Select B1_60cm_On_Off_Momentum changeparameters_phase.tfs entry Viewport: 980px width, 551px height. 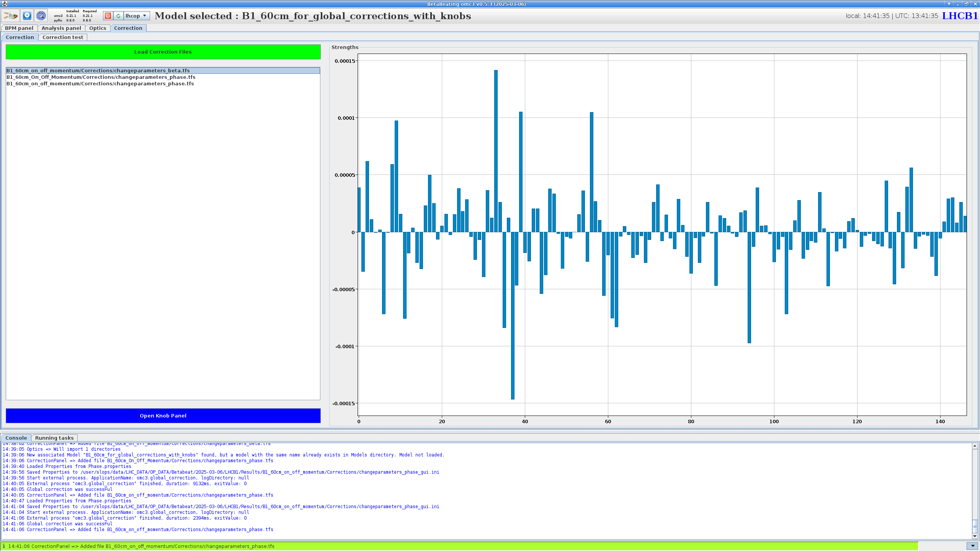[163, 77]
